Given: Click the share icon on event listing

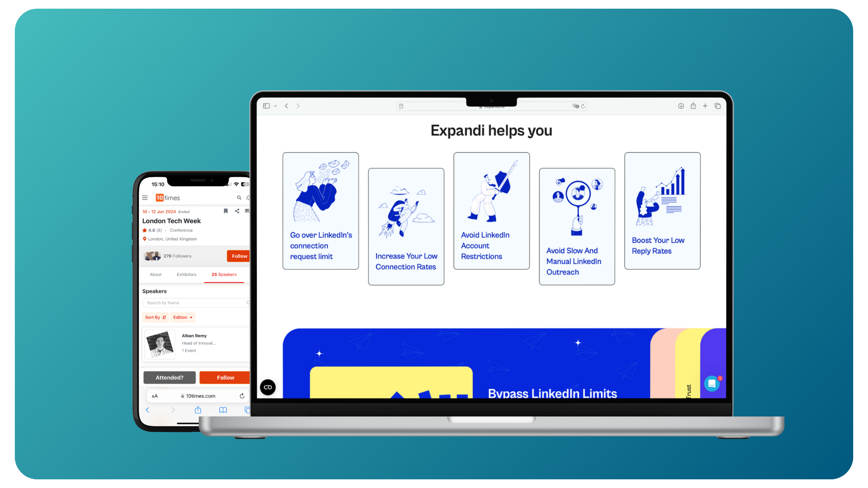Looking at the screenshot, I should point(237,211).
